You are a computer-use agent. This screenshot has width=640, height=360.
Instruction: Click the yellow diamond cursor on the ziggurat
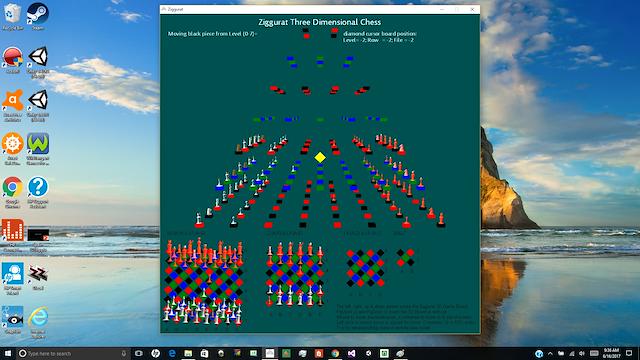point(320,157)
